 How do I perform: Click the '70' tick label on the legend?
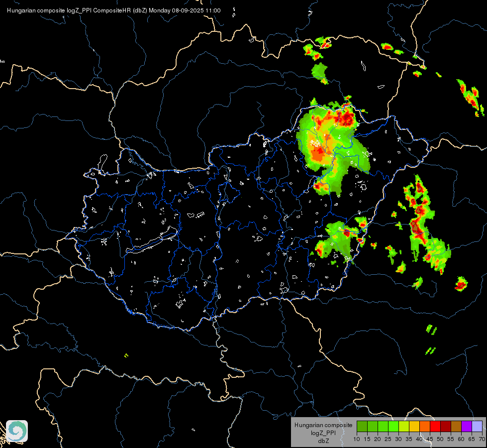coord(482,440)
